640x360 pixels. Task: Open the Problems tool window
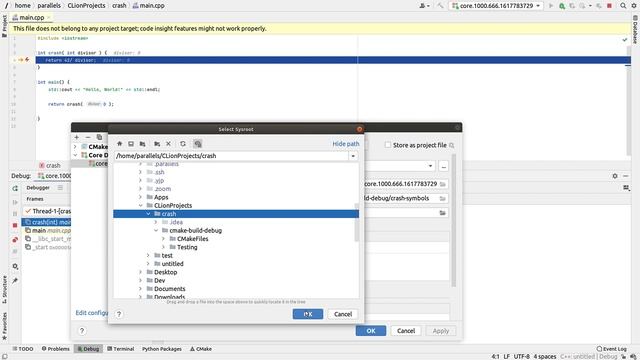(56, 349)
